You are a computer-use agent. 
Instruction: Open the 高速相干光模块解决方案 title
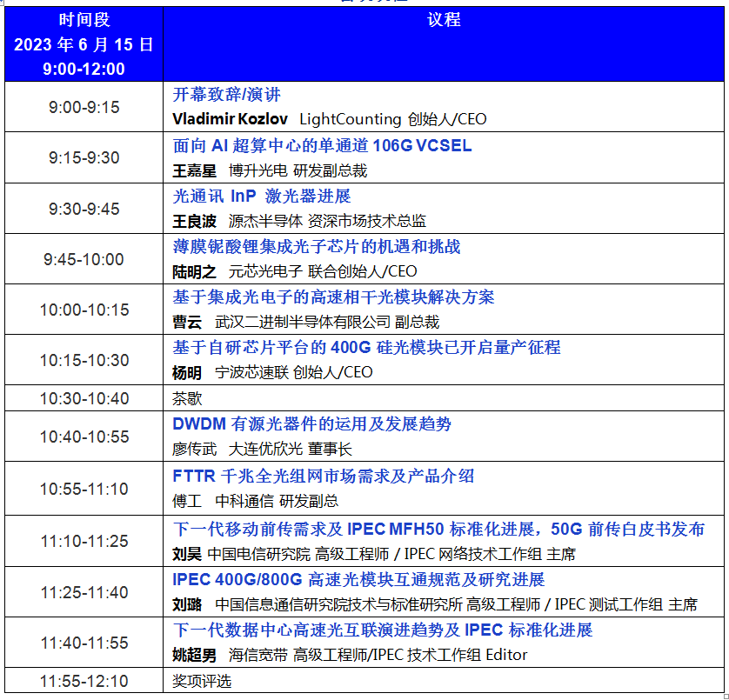pyautogui.click(x=333, y=297)
